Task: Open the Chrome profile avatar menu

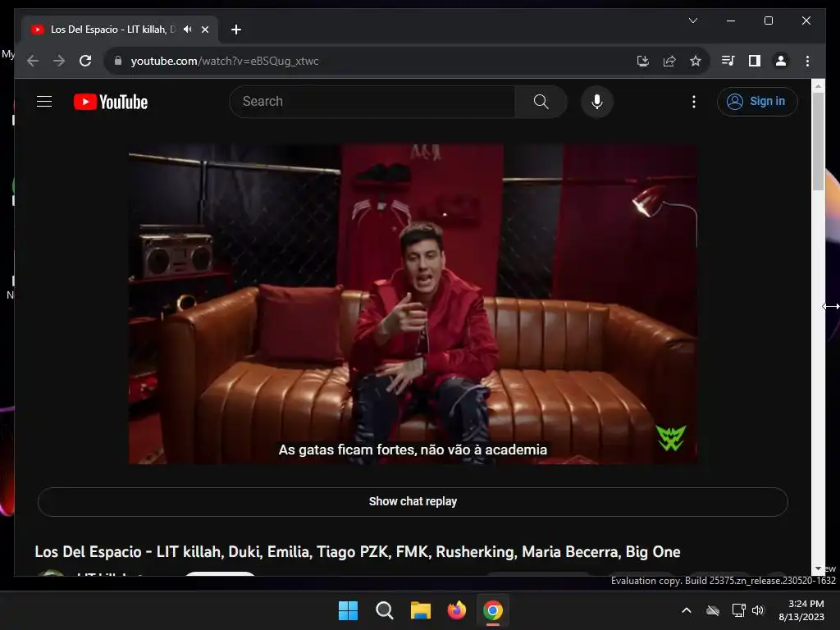Action: point(781,61)
